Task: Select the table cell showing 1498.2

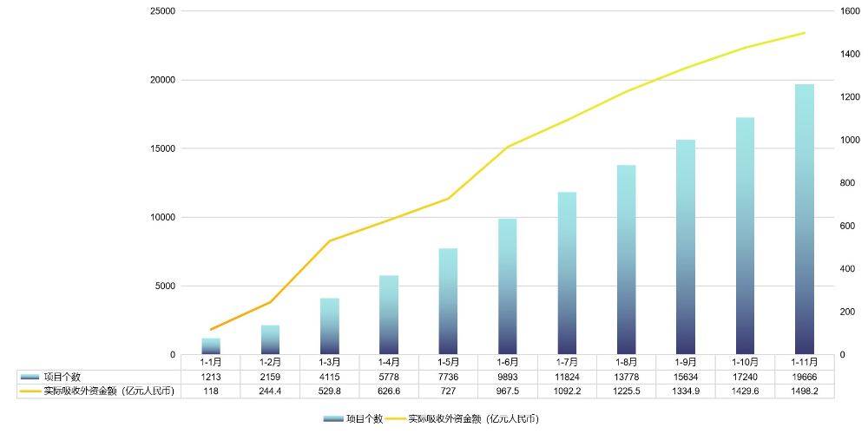Action: pos(804,391)
